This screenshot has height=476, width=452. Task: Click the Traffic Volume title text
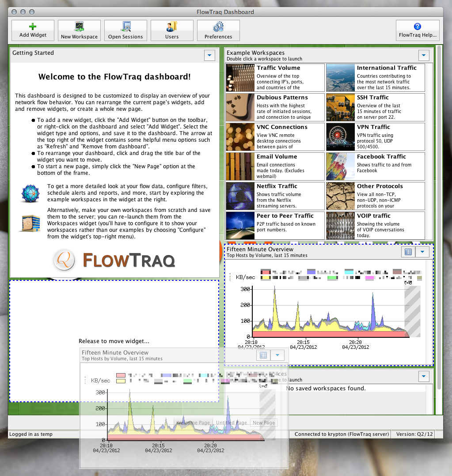coord(278,68)
